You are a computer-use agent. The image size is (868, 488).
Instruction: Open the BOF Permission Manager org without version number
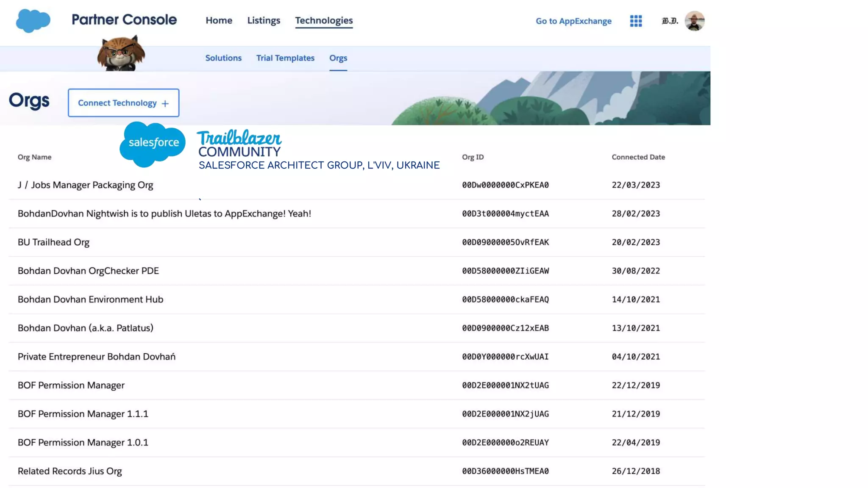356,385
